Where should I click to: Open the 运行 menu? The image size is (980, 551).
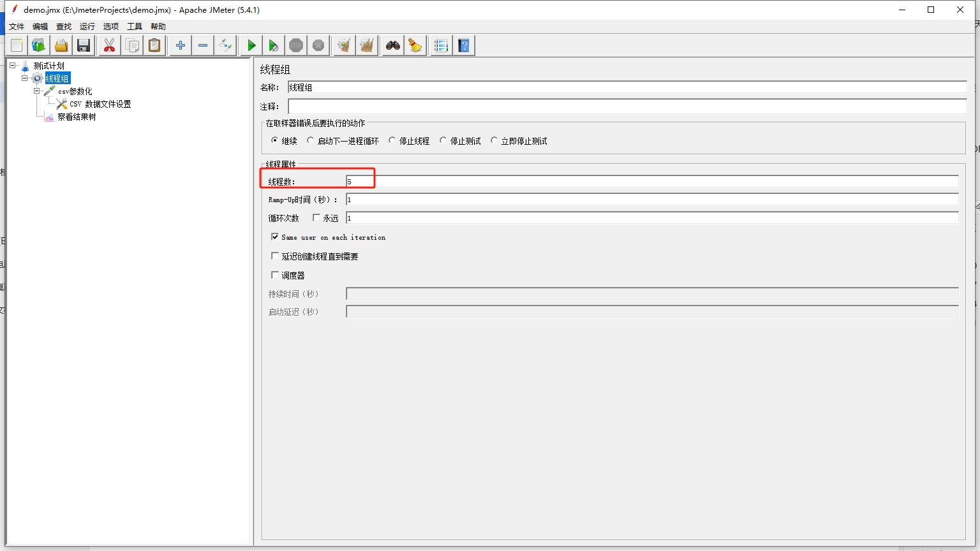87,26
